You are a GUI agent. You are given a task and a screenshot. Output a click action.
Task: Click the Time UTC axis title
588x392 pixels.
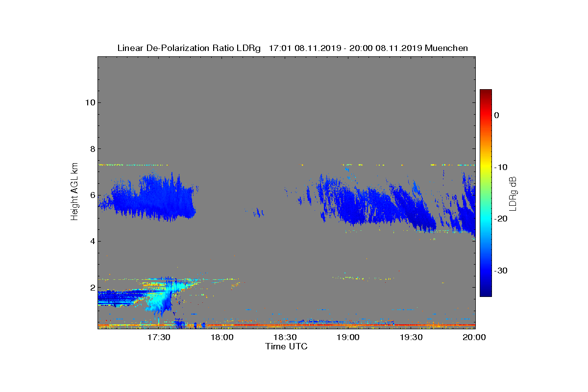pyautogui.click(x=286, y=346)
